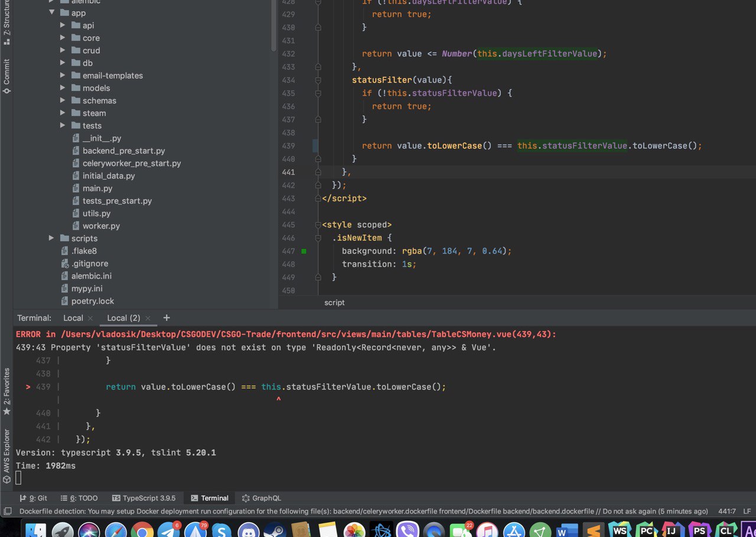Expand the models folder
This screenshot has height=537, width=756.
[63, 88]
